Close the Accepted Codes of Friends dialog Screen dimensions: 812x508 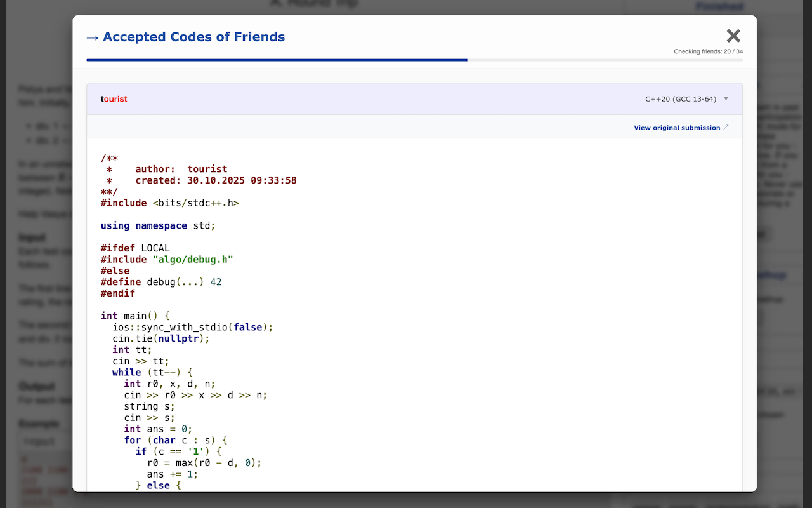[x=733, y=36]
